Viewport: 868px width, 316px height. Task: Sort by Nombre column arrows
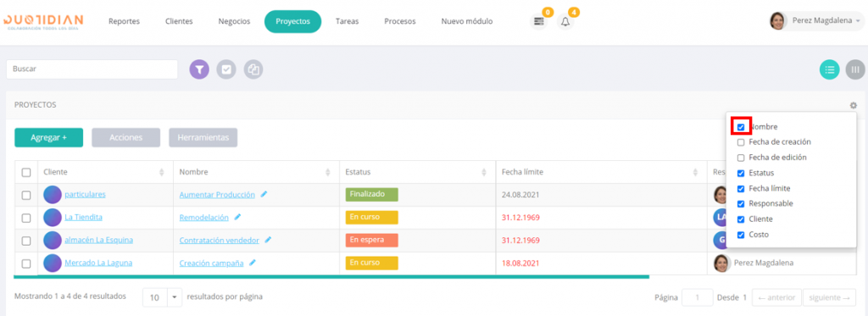328,172
